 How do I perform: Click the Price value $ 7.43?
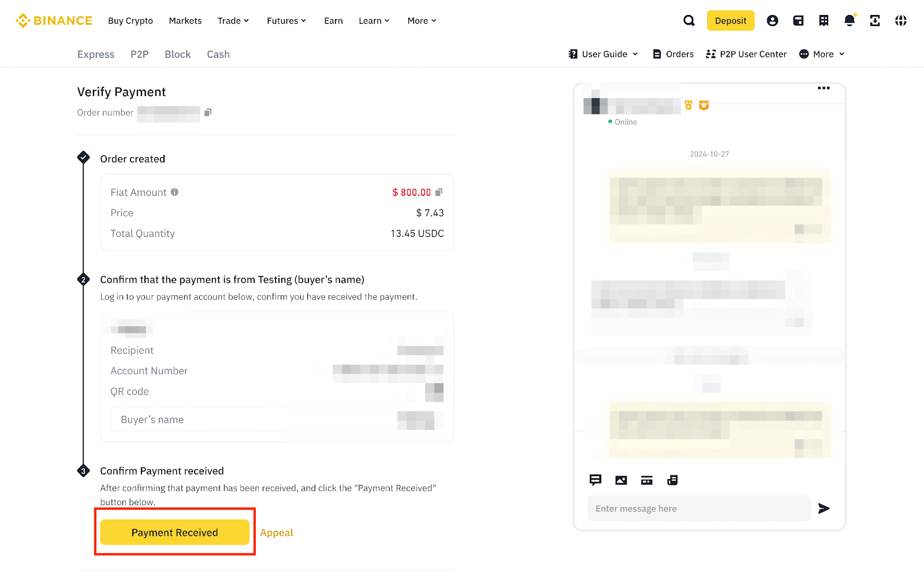coord(430,213)
